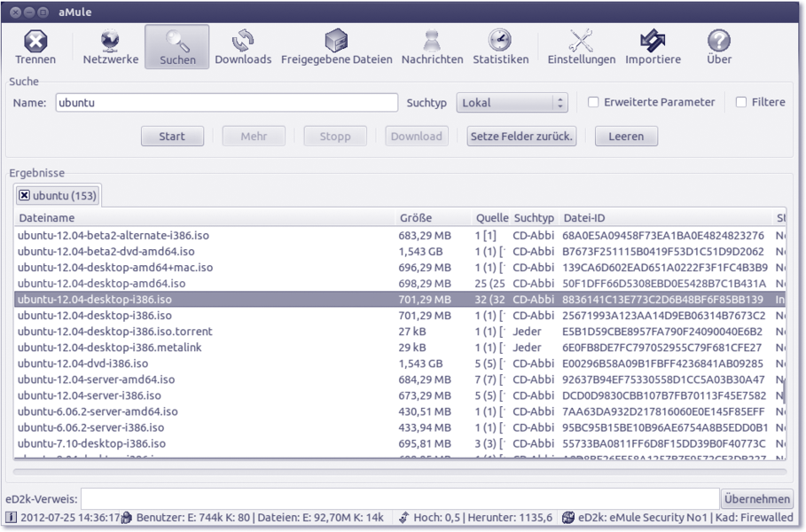Screen dimensions: 806x532
Task: Click the Setze Felder zurück button
Action: pos(522,137)
